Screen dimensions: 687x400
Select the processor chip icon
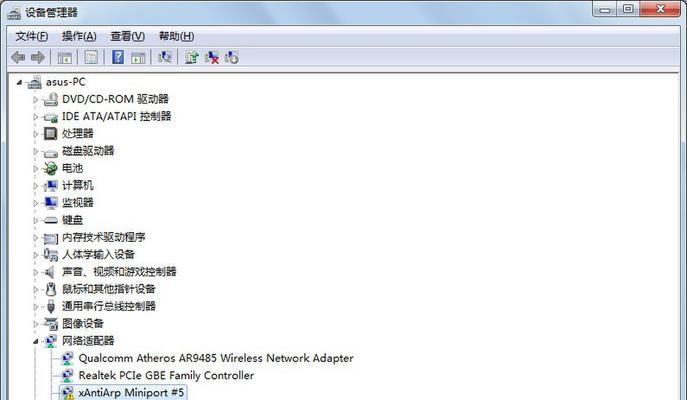point(51,134)
